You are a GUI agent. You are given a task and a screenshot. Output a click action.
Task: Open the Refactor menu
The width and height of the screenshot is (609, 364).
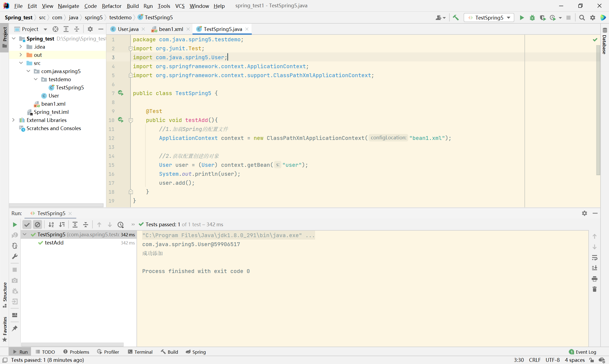pos(111,6)
